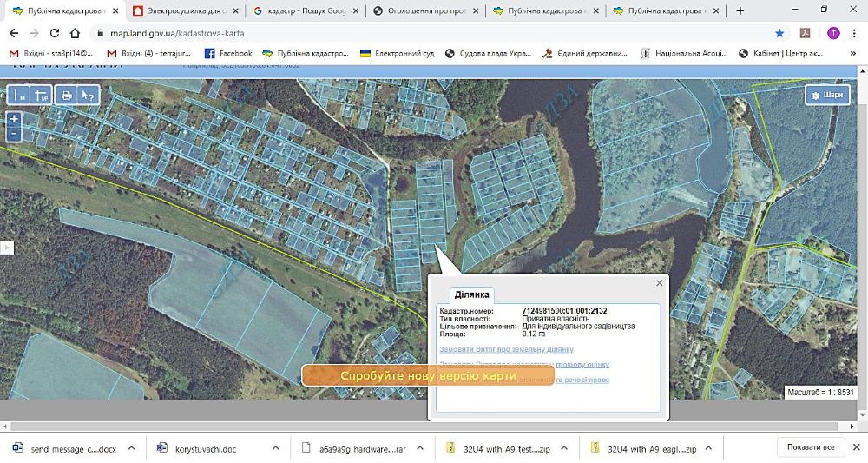This screenshot has width=868, height=463.
Task: Click the Масштаб 1:8531 scale label
Action: tap(820, 392)
